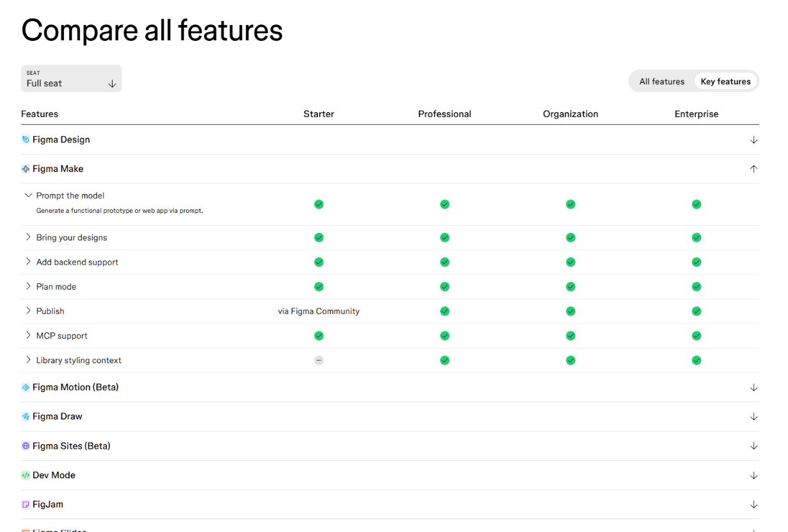This screenshot has height=532, width=788.
Task: Click Starter checkmark for Prompt the model
Action: pyautogui.click(x=319, y=204)
